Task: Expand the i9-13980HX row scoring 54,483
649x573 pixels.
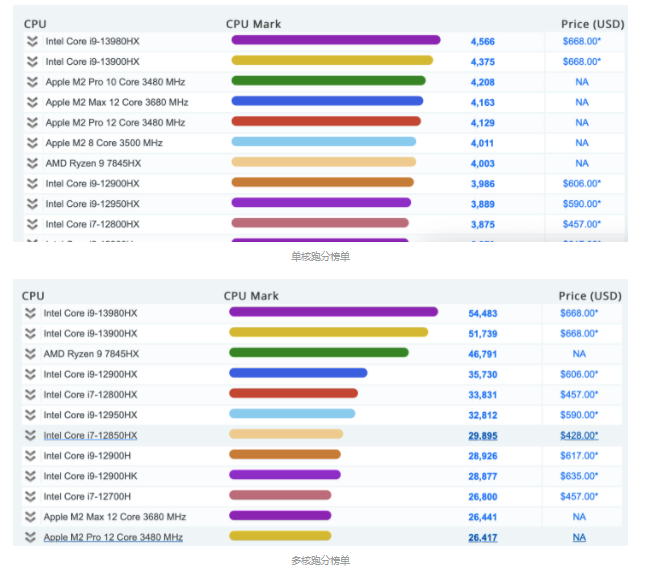Action: pyautogui.click(x=30, y=313)
